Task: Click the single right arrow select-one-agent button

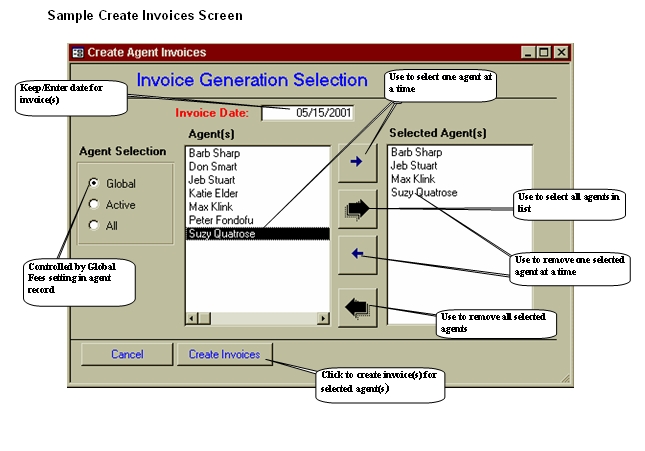Action: tap(357, 163)
